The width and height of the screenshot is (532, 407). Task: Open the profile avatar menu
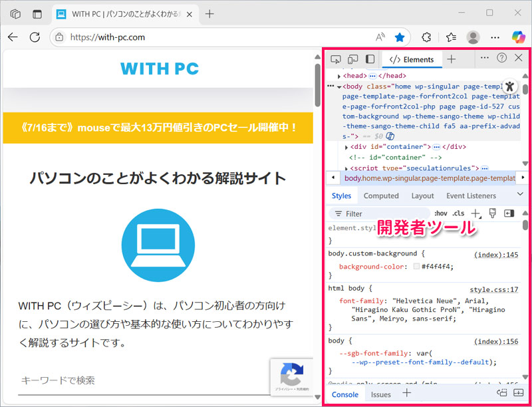473,37
